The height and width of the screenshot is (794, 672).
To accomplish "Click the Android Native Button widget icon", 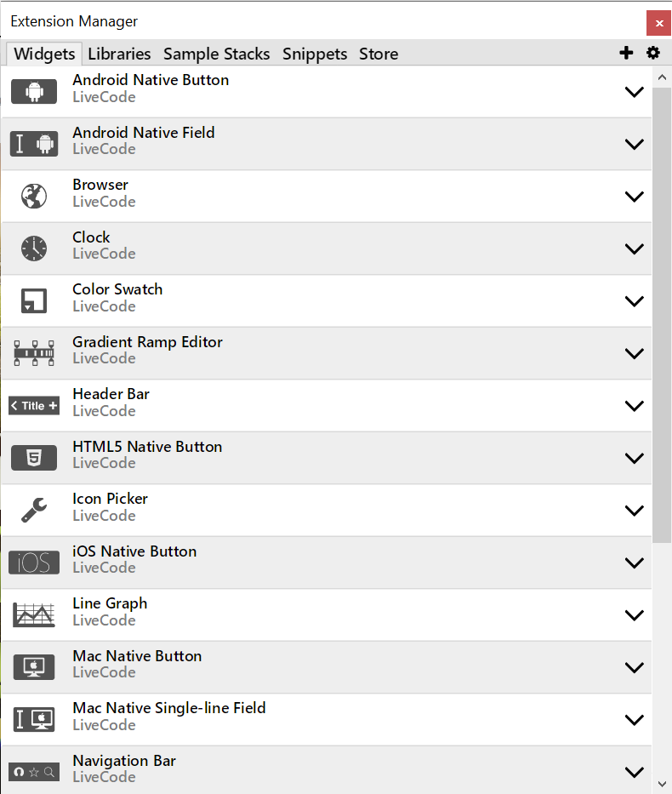I will pyautogui.click(x=34, y=91).
